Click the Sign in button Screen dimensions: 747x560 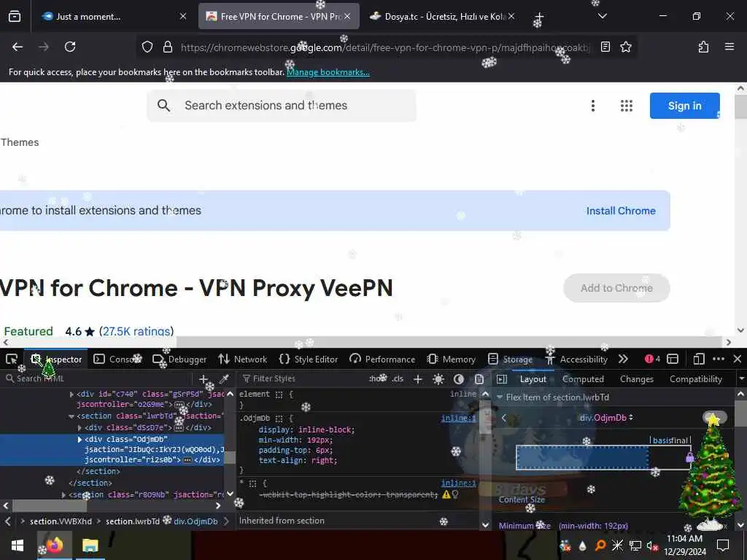[x=684, y=105]
